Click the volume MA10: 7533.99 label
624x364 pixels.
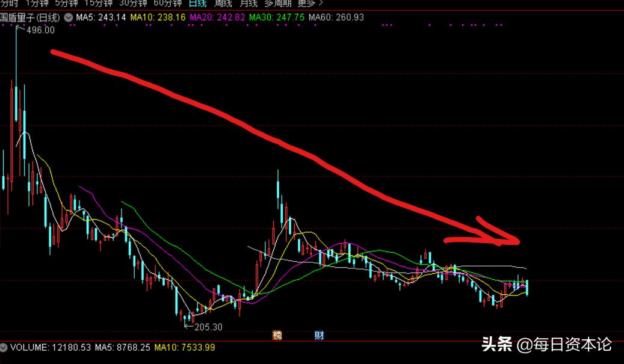(185, 347)
